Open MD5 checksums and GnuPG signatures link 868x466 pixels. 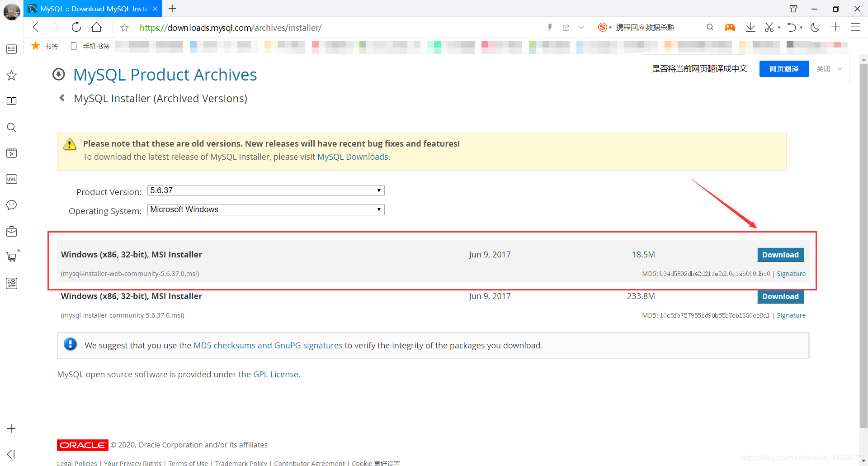[x=268, y=345]
